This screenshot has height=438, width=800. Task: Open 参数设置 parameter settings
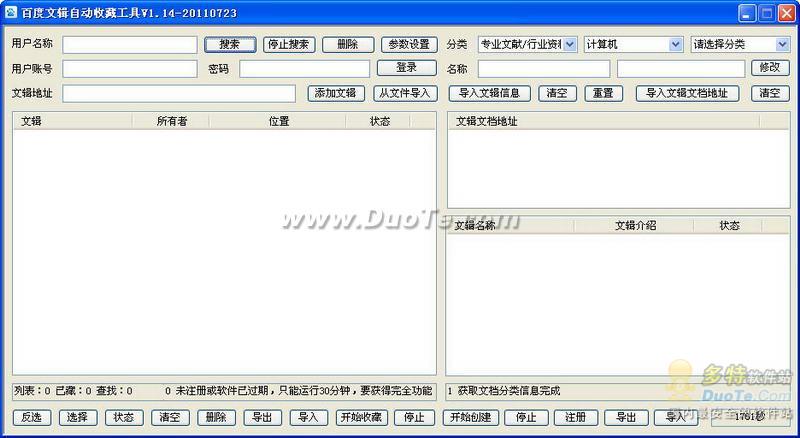point(409,44)
